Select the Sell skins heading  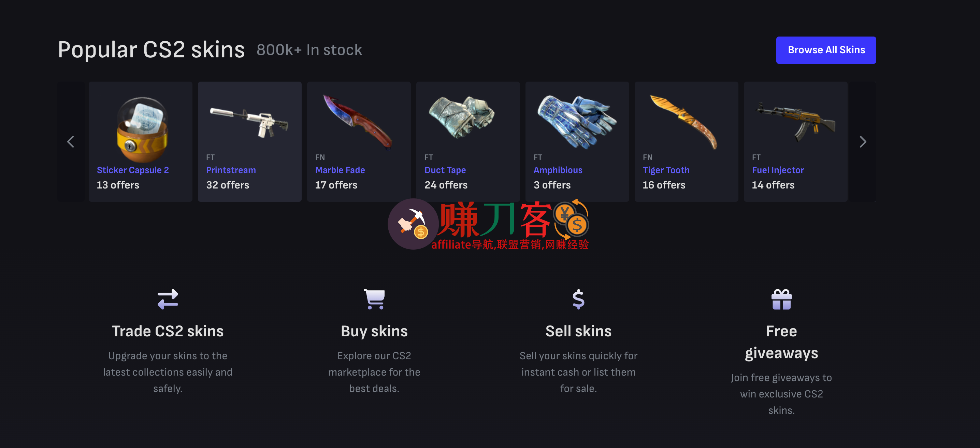point(578,331)
